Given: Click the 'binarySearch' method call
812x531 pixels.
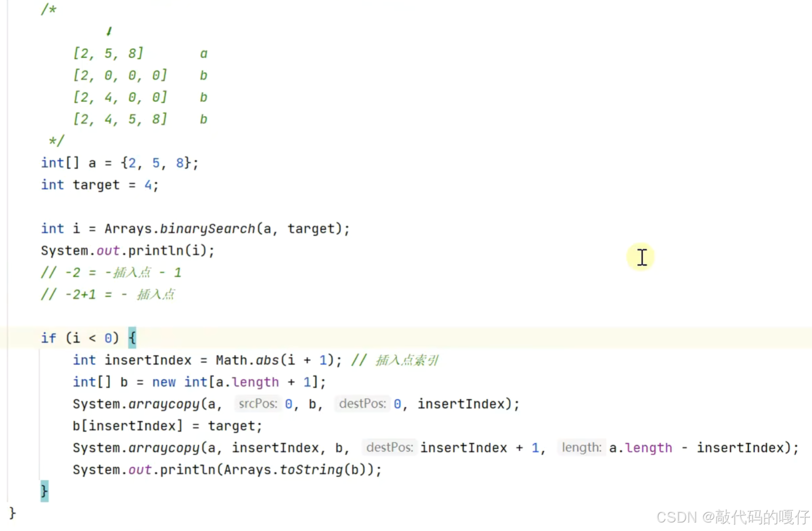Looking at the screenshot, I should click(207, 228).
